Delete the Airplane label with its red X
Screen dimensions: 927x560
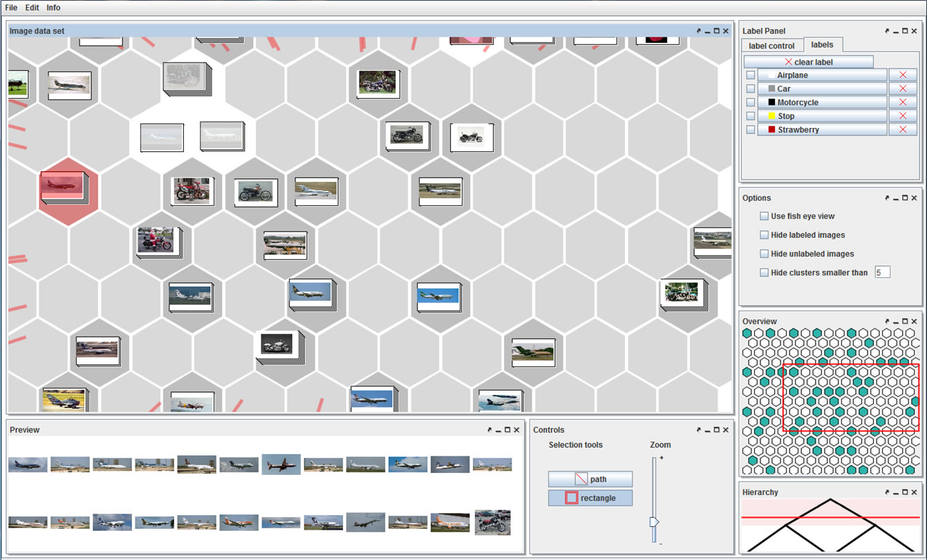[x=902, y=75]
